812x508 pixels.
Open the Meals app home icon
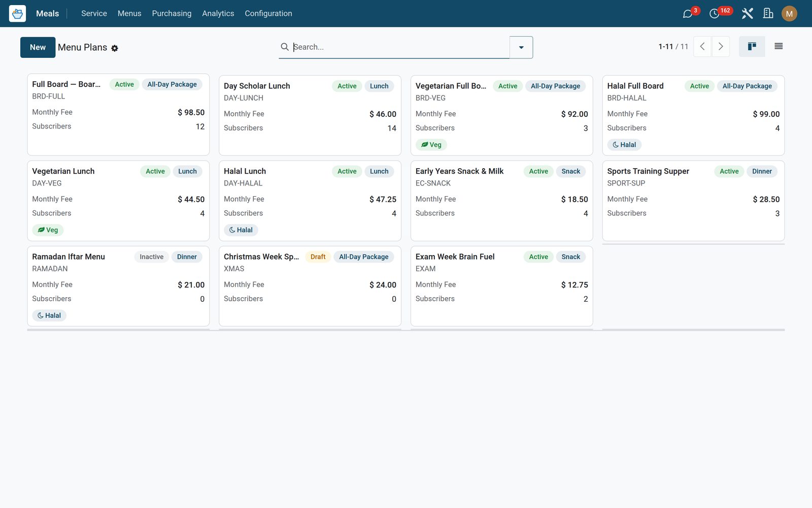[17, 13]
